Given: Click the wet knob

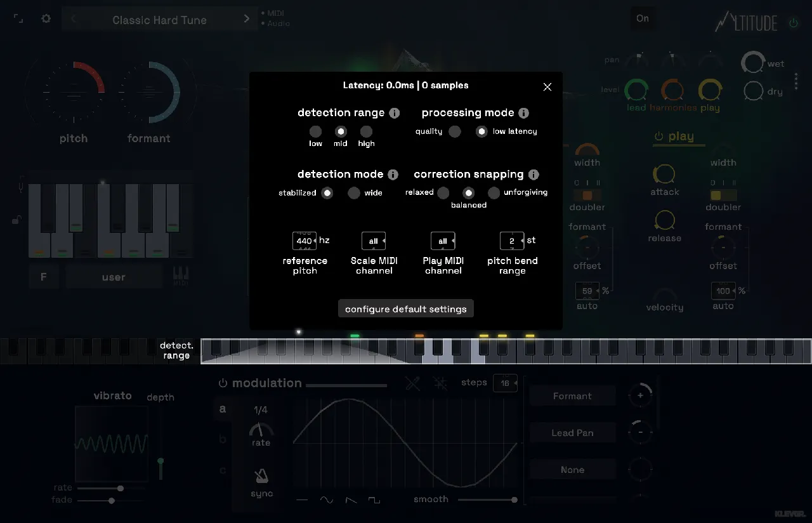Looking at the screenshot, I should (x=753, y=63).
